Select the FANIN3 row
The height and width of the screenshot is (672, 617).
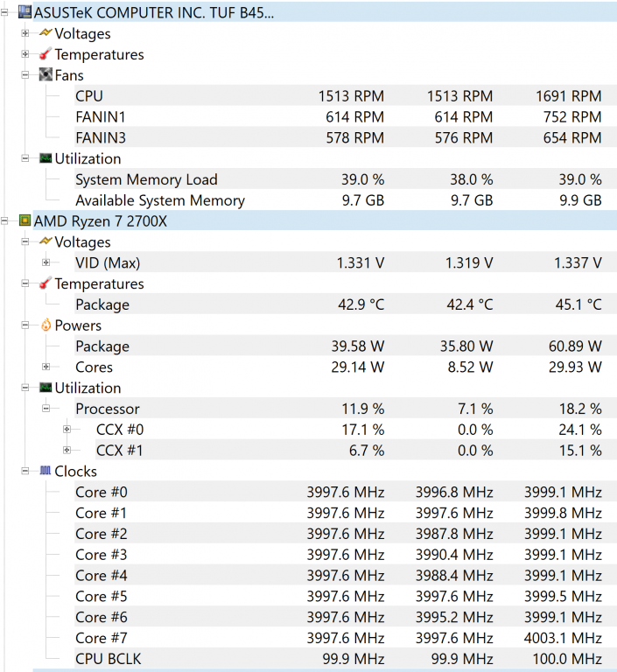(x=346, y=137)
